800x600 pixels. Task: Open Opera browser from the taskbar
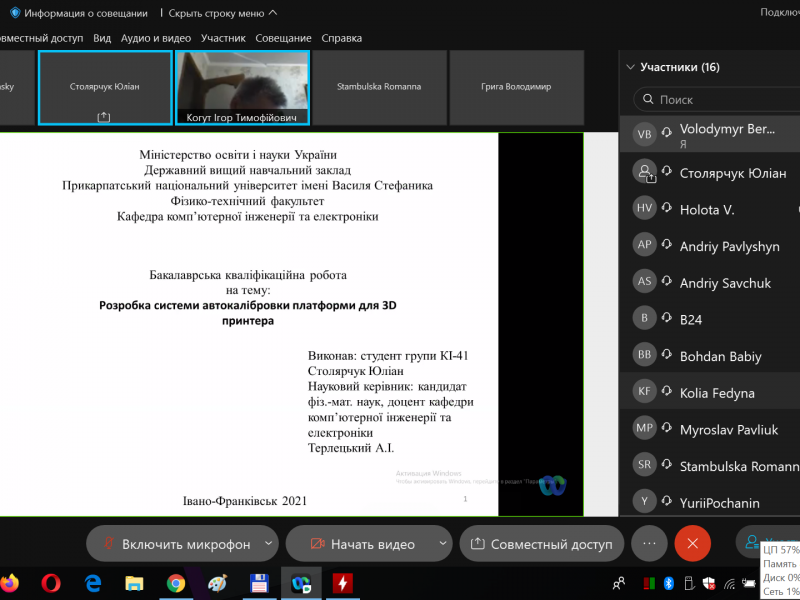click(x=51, y=582)
